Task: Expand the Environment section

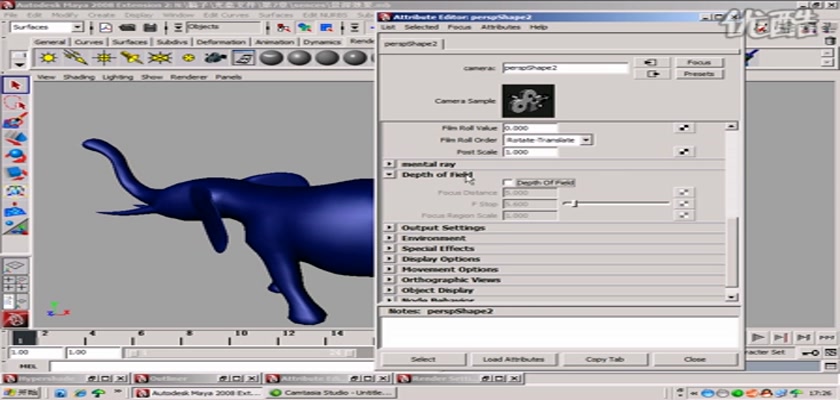Action: (x=389, y=238)
